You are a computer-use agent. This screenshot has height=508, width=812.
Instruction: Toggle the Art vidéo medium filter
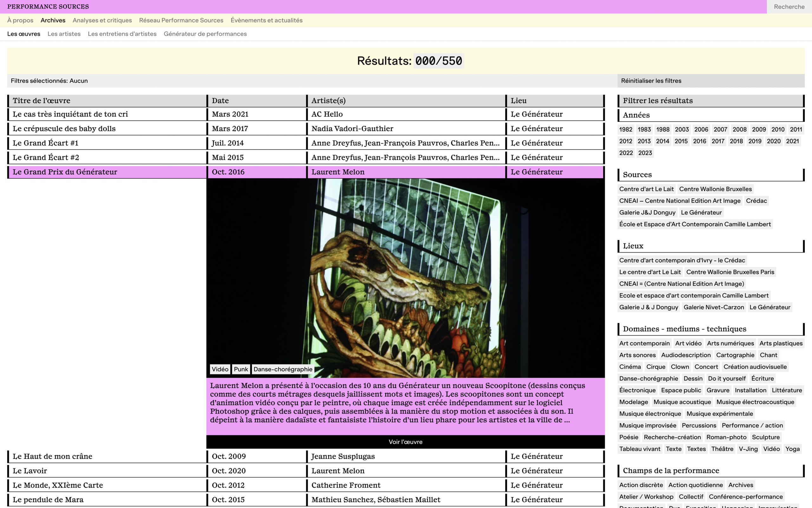point(688,343)
